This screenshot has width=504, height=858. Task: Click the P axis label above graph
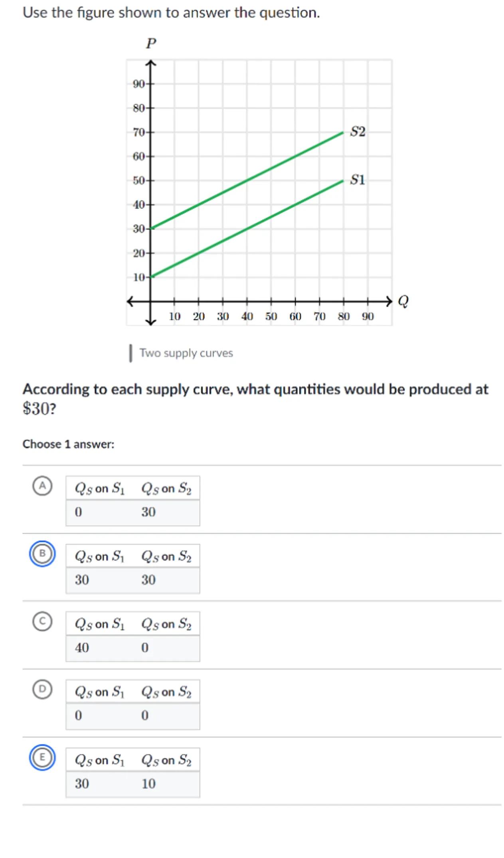[x=151, y=43]
